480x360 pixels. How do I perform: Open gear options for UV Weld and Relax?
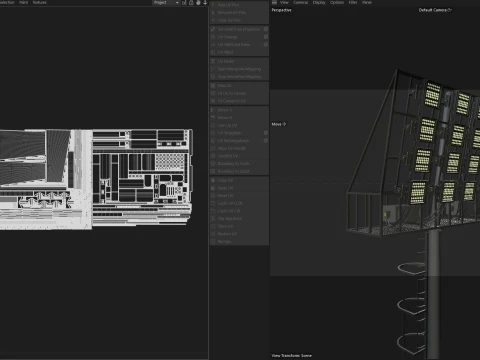tap(266, 44)
